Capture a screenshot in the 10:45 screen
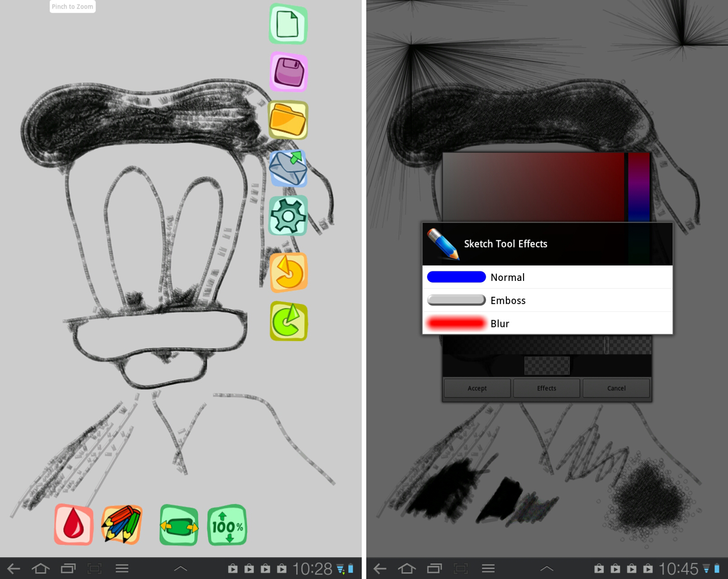 (461, 569)
